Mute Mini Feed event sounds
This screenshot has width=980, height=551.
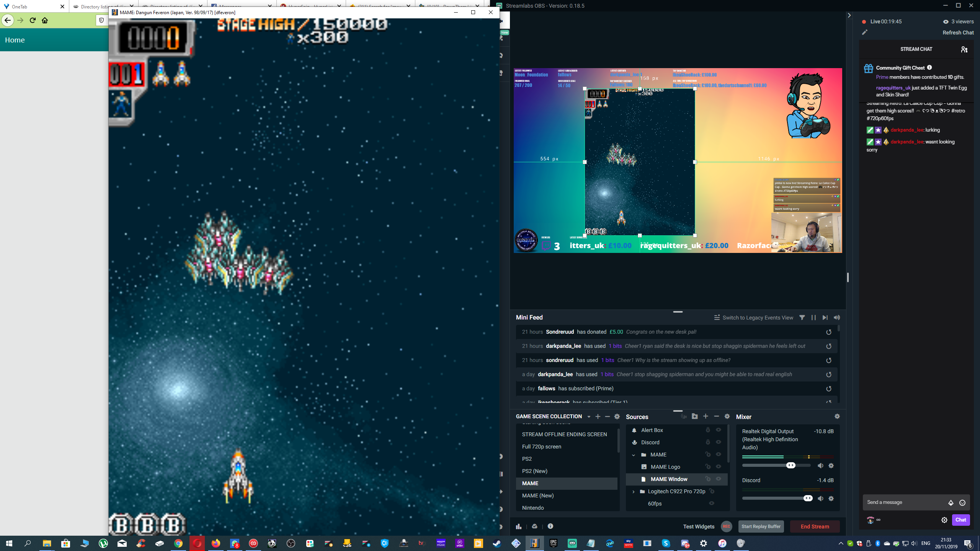tap(837, 318)
